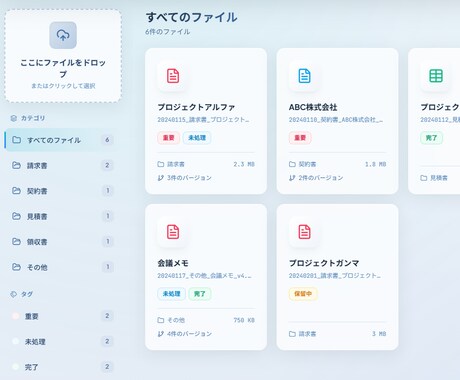Click filename 20240117_その他_会議メモ_v4
This screenshot has width=460, height=380.
[x=204, y=276]
